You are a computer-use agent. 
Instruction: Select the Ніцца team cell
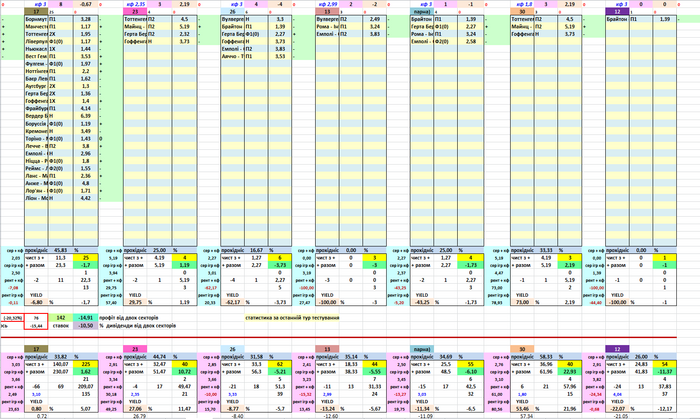pyautogui.click(x=36, y=161)
